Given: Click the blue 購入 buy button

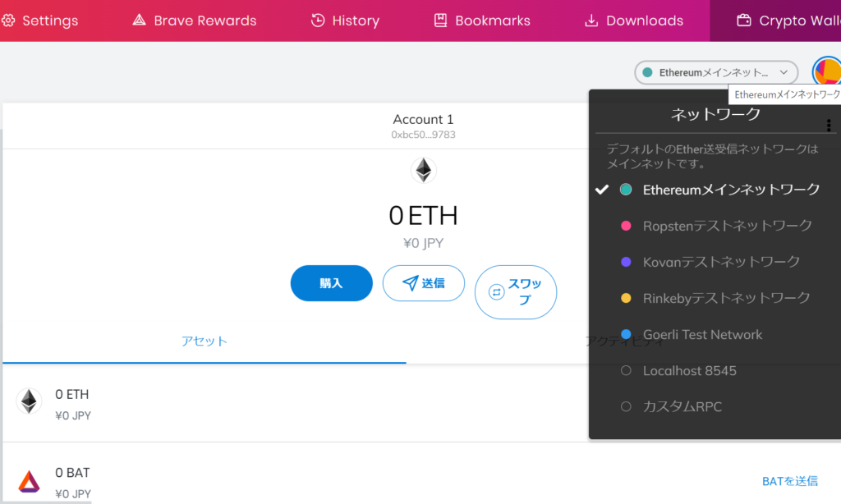Looking at the screenshot, I should tap(332, 283).
